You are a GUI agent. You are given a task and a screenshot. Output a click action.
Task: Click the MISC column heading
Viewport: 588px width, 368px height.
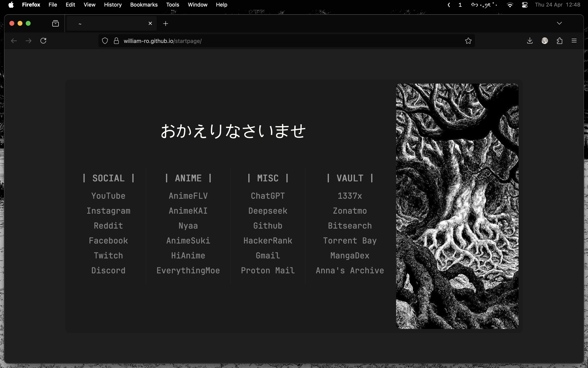(x=268, y=178)
